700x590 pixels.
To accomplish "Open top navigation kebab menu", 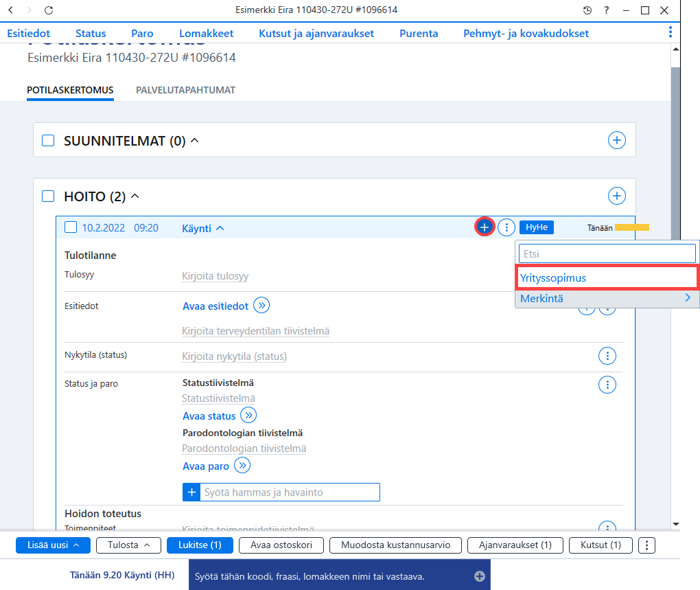I will tap(670, 32).
